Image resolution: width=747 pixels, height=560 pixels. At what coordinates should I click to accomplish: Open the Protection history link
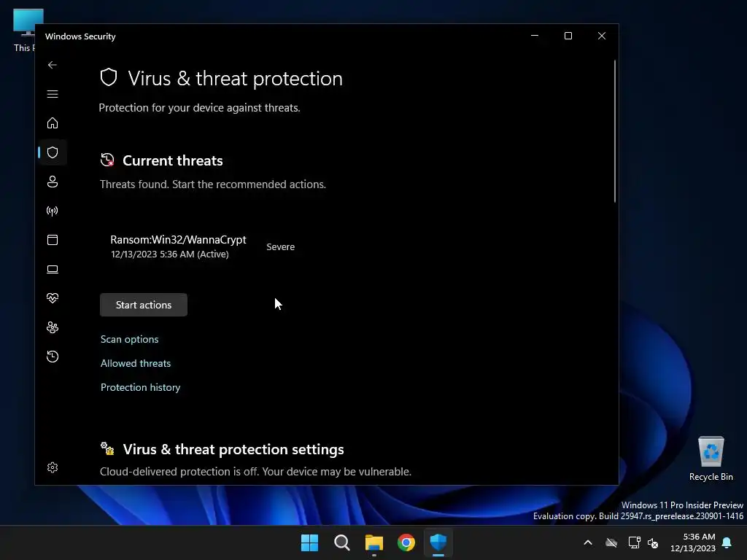tap(141, 387)
